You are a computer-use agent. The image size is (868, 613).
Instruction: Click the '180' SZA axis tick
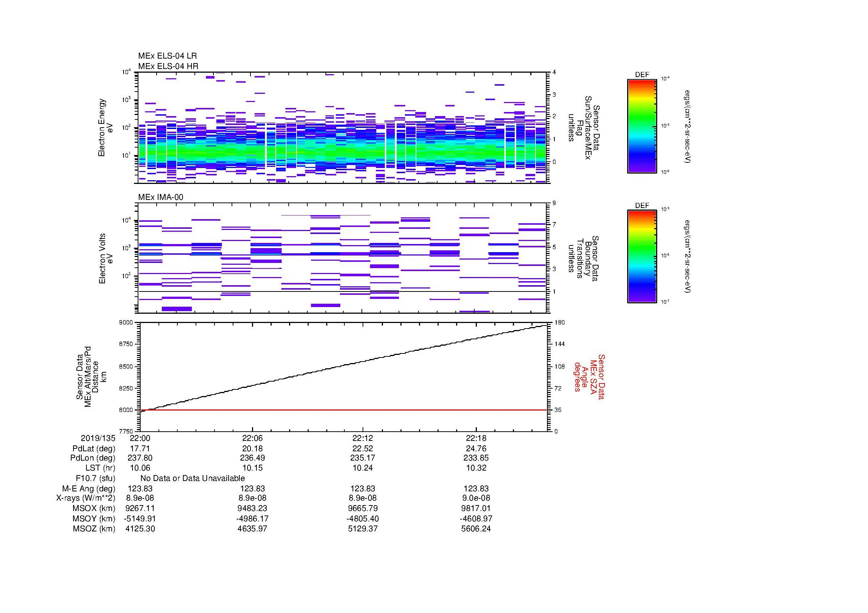tap(560, 322)
